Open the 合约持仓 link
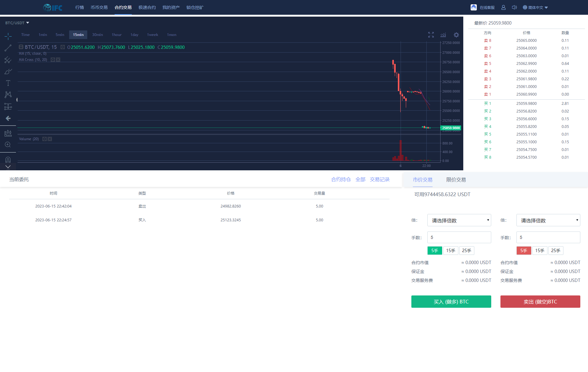Viewport: 588px width, 372px height. (x=341, y=180)
